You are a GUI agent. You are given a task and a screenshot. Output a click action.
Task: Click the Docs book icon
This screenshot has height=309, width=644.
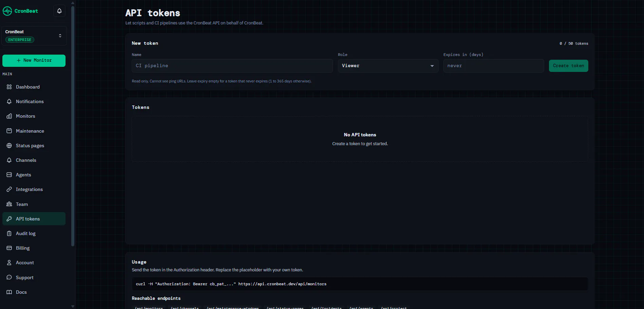[9, 292]
